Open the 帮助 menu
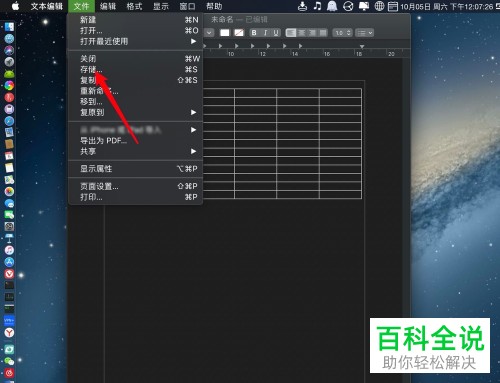Image resolution: width=500 pixels, height=383 pixels. pos(214,6)
